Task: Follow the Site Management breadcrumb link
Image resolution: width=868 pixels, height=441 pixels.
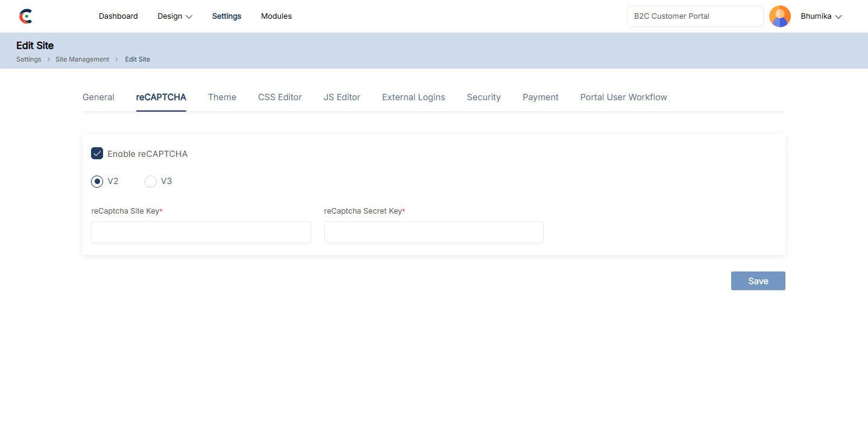Action: (82, 59)
